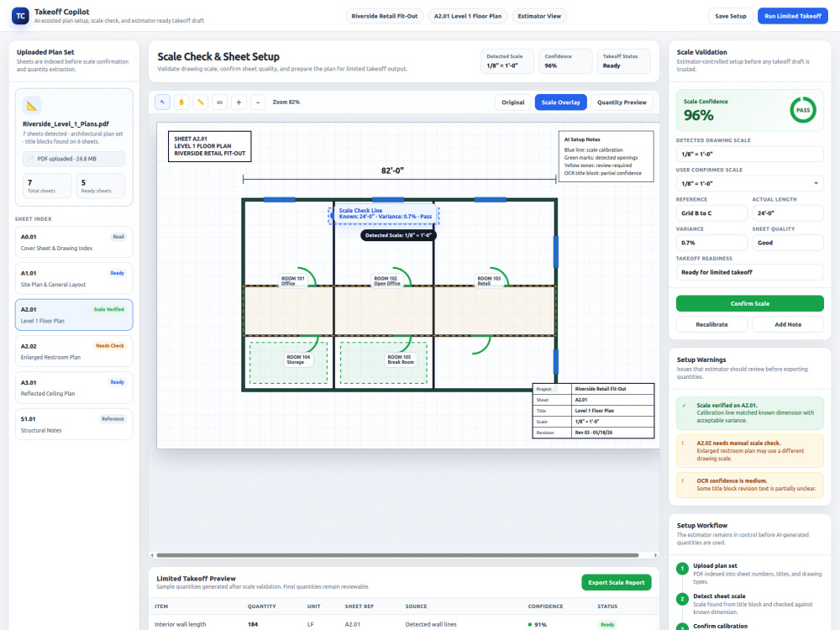The width and height of the screenshot is (840, 630).
Task: Click the Detected Drawing Scale field
Action: 749,154
